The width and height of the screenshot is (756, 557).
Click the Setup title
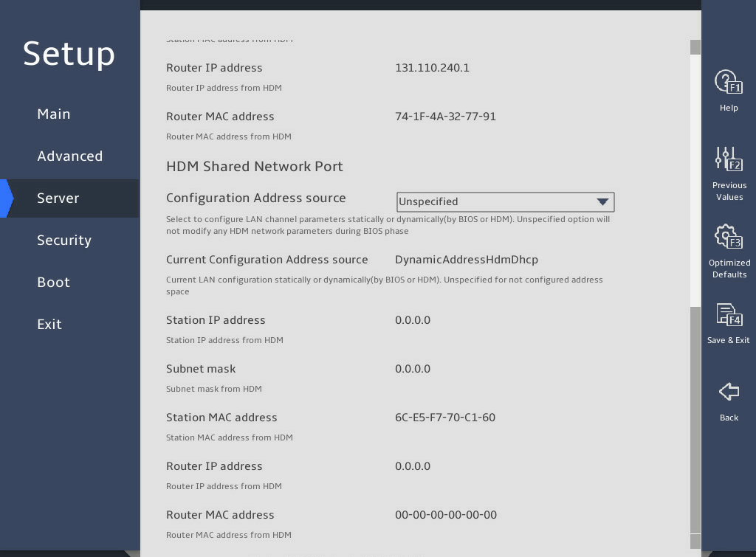click(69, 54)
